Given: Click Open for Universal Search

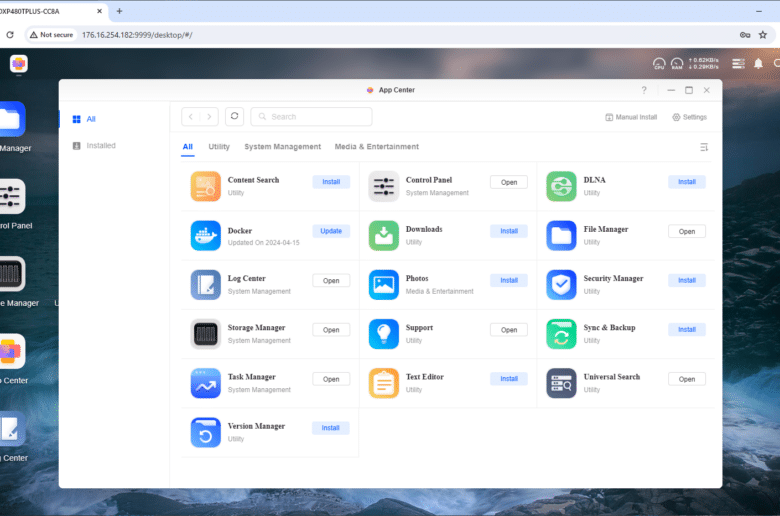Looking at the screenshot, I should tap(686, 379).
